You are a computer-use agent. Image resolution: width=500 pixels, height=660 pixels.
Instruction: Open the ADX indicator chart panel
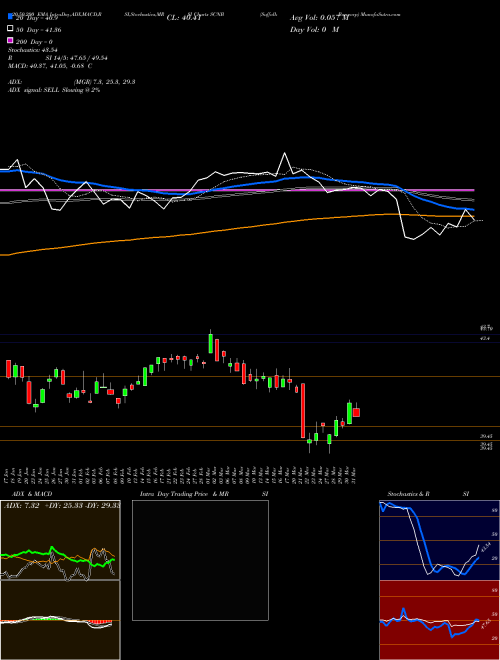pyautogui.click(x=60, y=540)
